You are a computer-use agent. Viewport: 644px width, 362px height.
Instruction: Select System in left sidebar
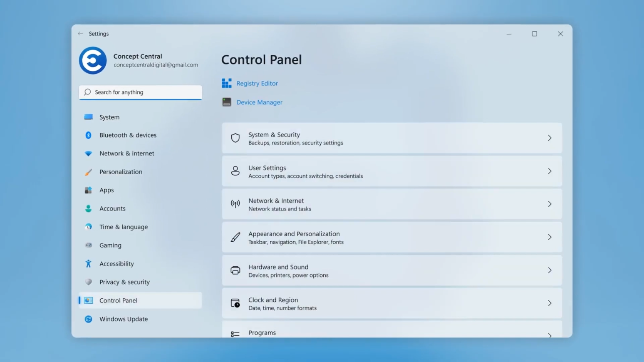[x=109, y=117]
